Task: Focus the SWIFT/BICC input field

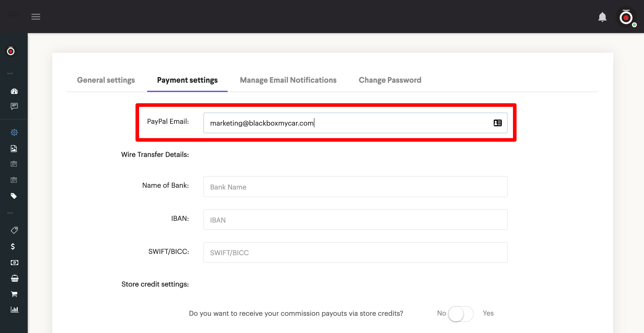Action: coord(355,253)
